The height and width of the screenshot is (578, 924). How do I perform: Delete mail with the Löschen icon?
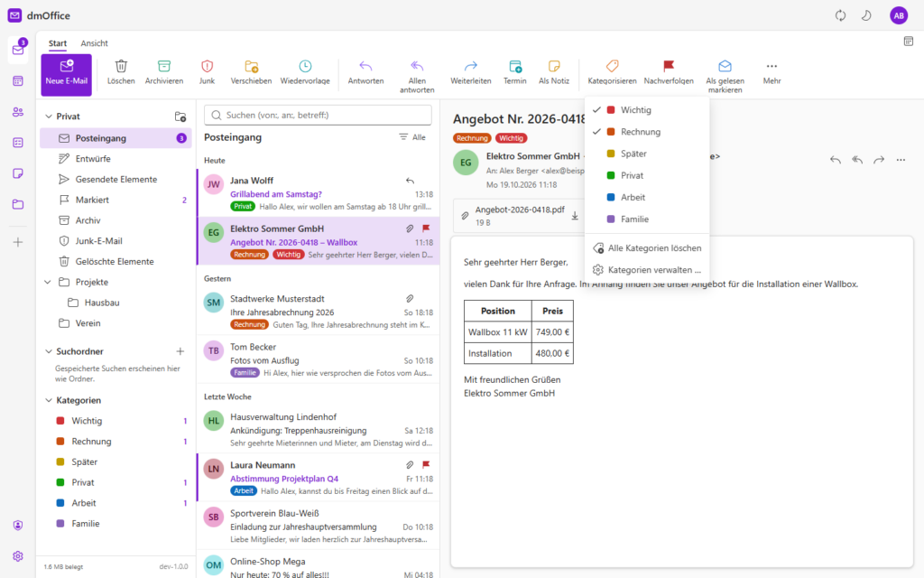point(121,72)
